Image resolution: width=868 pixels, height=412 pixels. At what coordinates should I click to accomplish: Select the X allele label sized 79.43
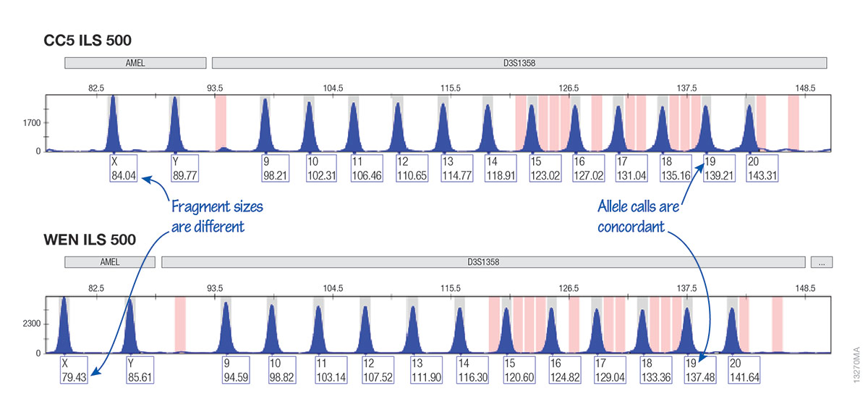[75, 369]
